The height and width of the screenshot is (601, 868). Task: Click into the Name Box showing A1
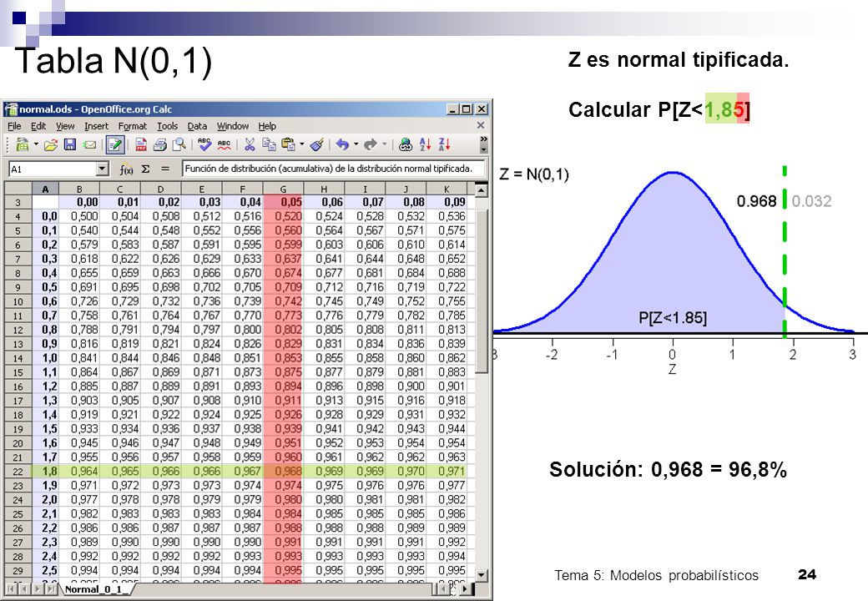[53, 169]
